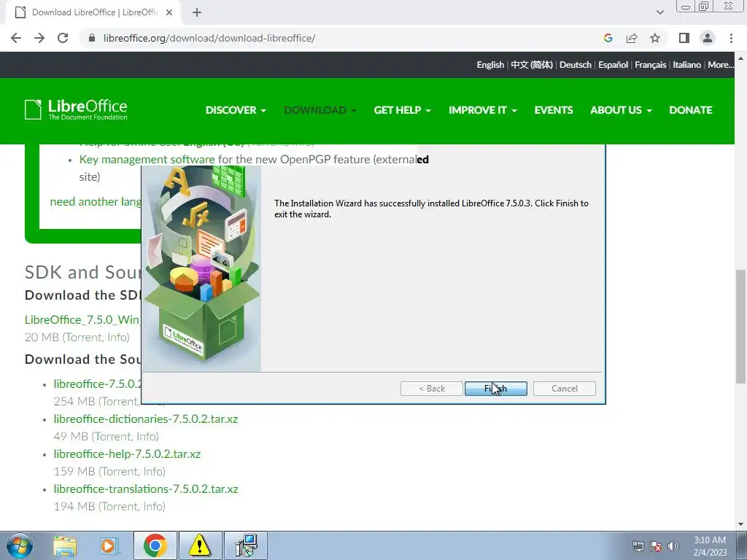Switch site language to 中文 (简体)

coord(532,65)
